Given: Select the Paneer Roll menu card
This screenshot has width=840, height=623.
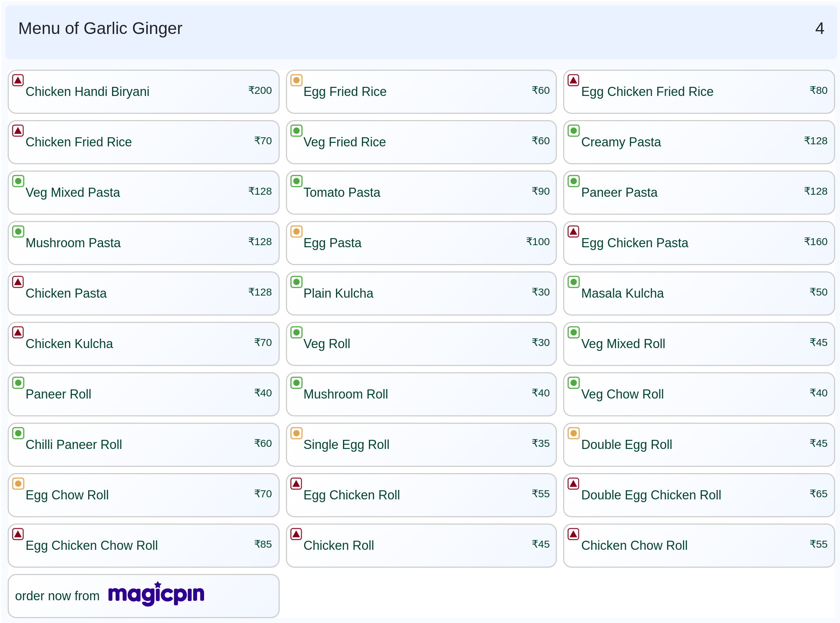Looking at the screenshot, I should click(x=143, y=394).
